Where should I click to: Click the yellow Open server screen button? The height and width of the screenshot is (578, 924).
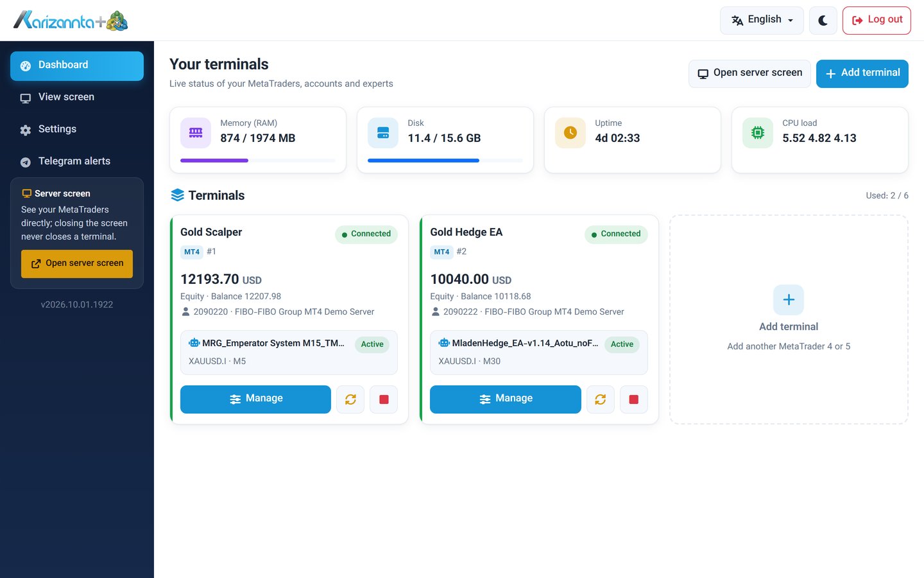point(77,264)
